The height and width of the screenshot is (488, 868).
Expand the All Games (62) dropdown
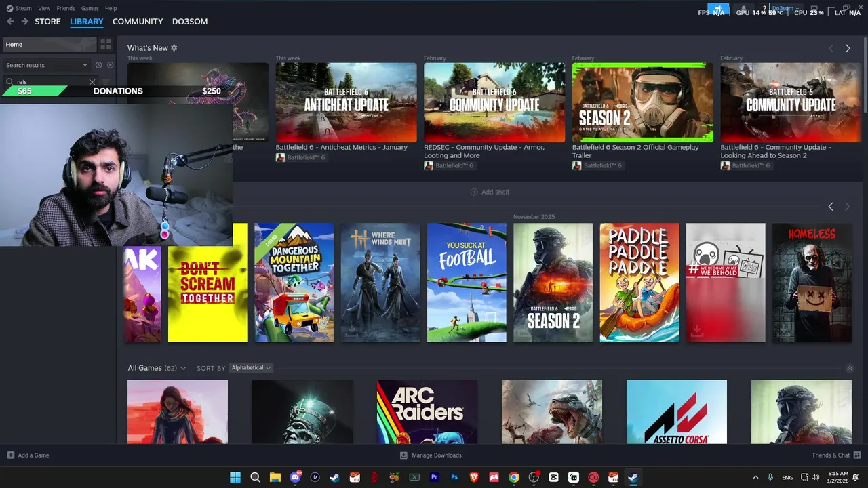(157, 368)
